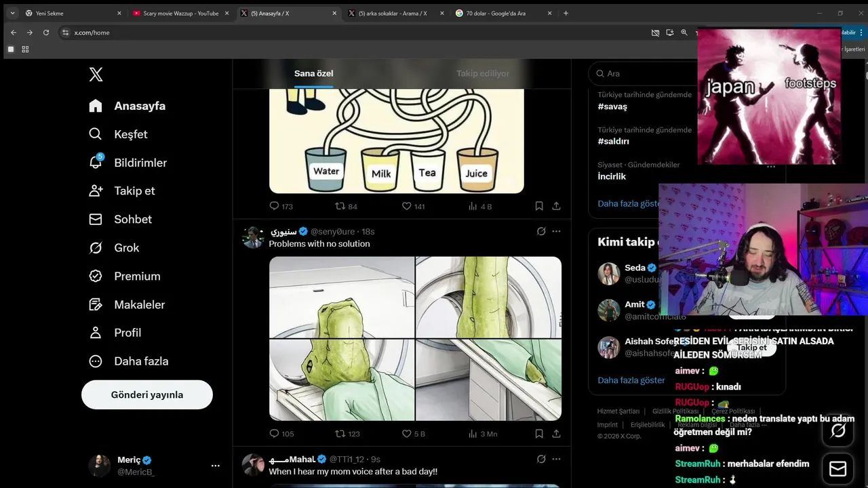The width and height of the screenshot is (868, 488).
Task: Like the "Problems with no solution" post
Action: (x=407, y=434)
